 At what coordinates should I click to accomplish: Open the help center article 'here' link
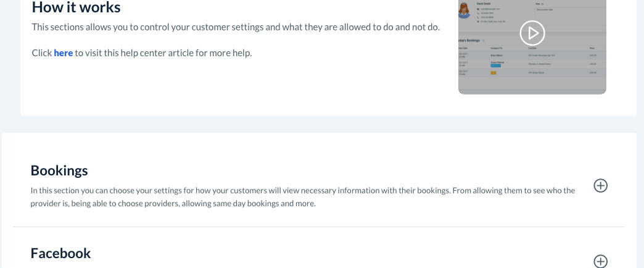(64, 53)
